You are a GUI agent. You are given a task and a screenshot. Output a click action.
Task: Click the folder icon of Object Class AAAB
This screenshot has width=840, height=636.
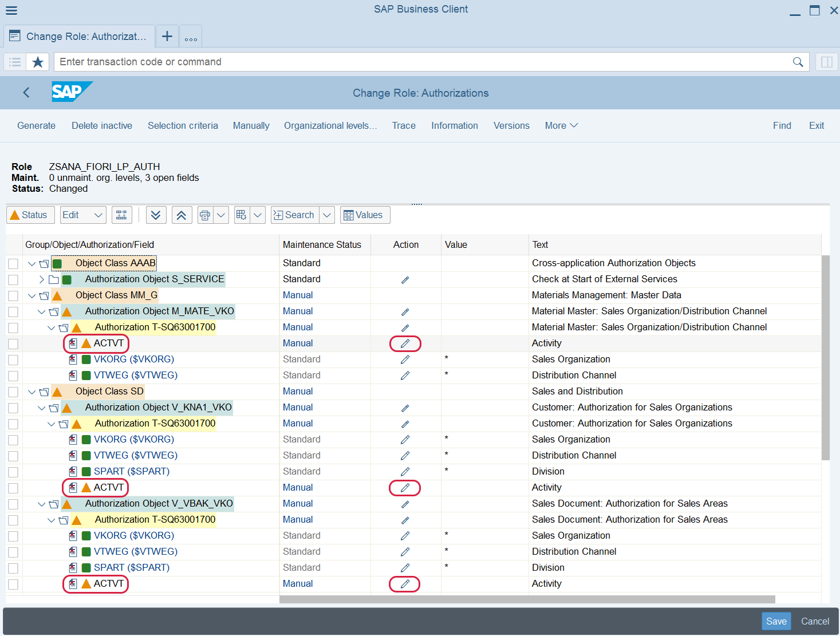pyautogui.click(x=44, y=263)
